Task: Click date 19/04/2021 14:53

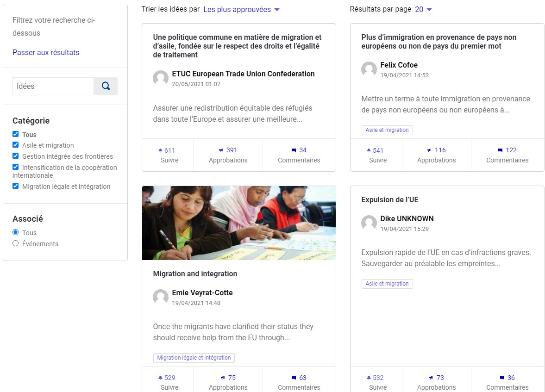Action: (x=405, y=75)
